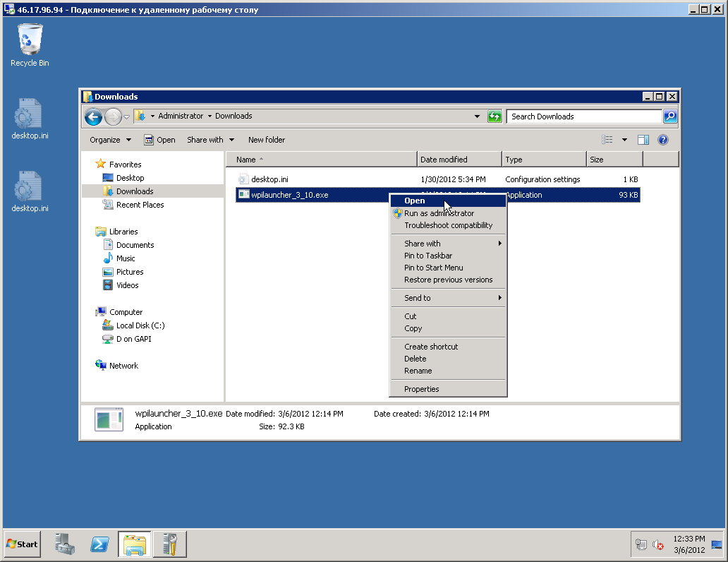Open the Organize menu dropdown
This screenshot has height=562, width=728.
pos(111,140)
